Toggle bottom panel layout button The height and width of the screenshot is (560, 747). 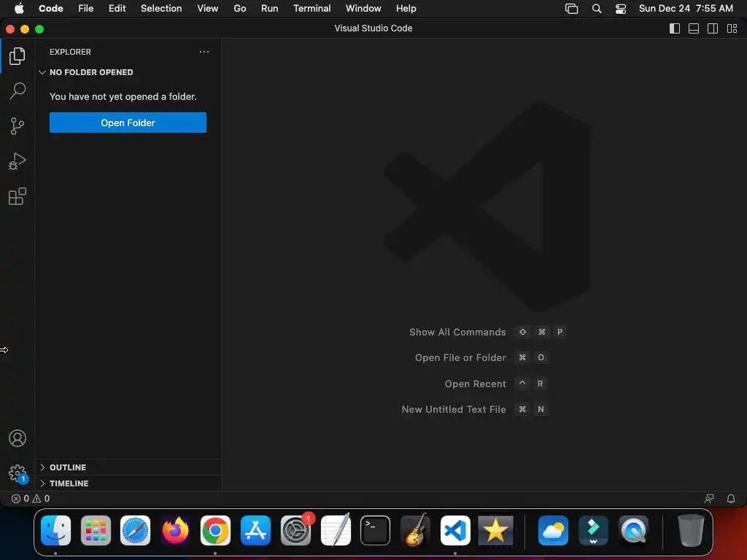[x=694, y=28]
